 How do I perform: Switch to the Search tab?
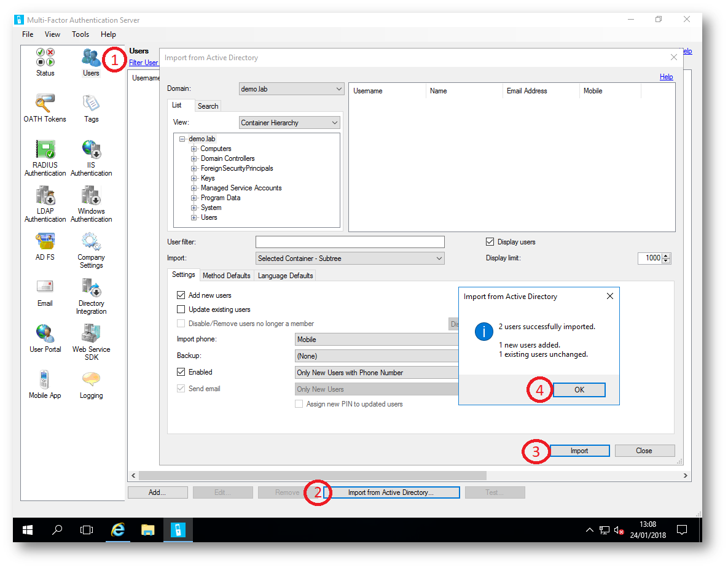coord(208,106)
